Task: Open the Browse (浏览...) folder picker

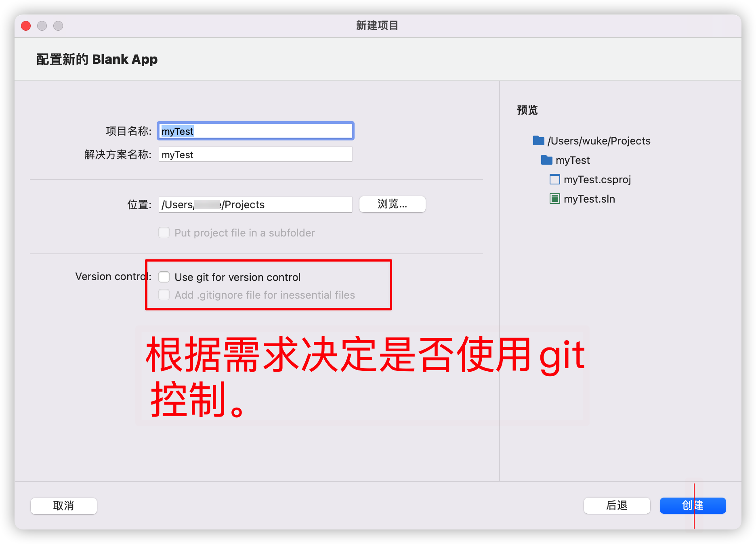Action: pyautogui.click(x=392, y=204)
